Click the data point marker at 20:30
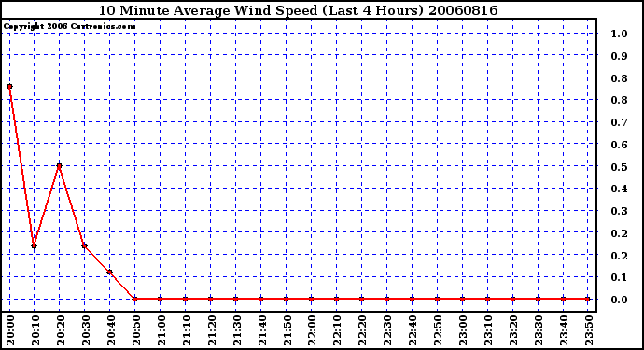The image size is (644, 350). pyautogui.click(x=85, y=245)
